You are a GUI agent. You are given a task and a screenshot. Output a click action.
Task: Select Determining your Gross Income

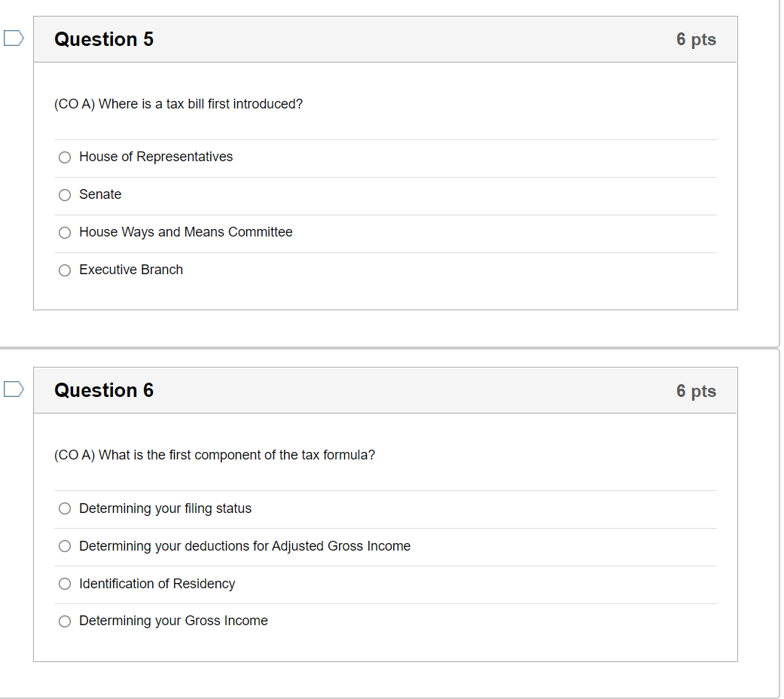65,621
